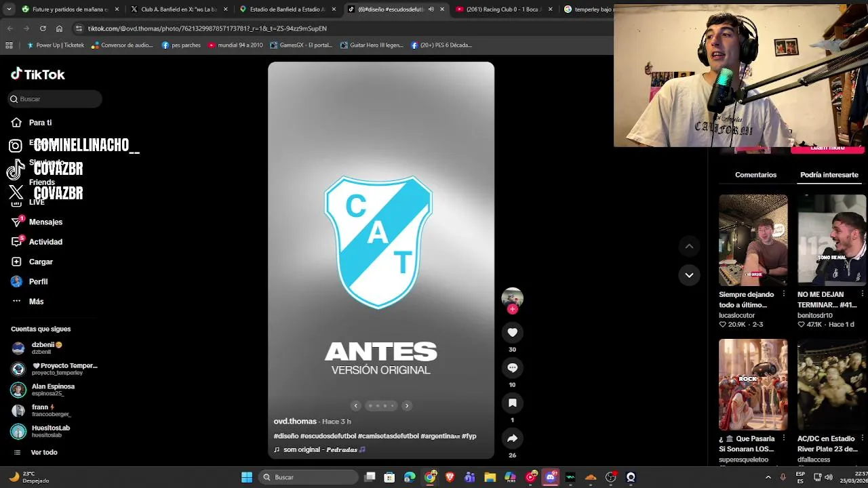This screenshot has height=488, width=868.
Task: Open Power Up | Ticketek bookmark
Action: click(x=55, y=45)
